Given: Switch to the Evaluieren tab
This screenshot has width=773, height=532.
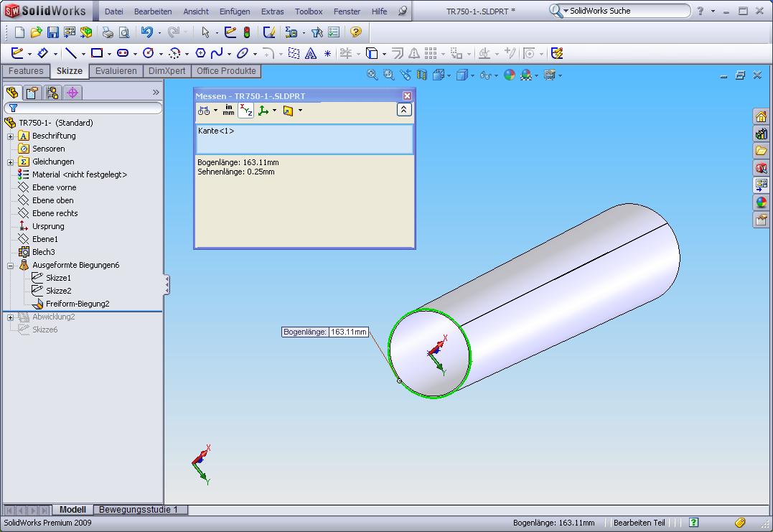Looking at the screenshot, I should pos(116,71).
